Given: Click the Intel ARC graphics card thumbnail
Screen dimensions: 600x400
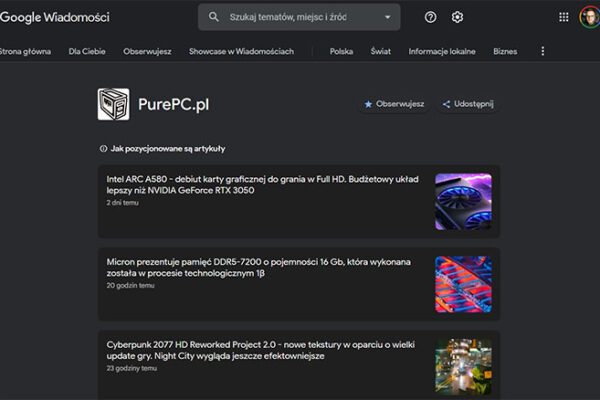Looking at the screenshot, I should (463, 202).
